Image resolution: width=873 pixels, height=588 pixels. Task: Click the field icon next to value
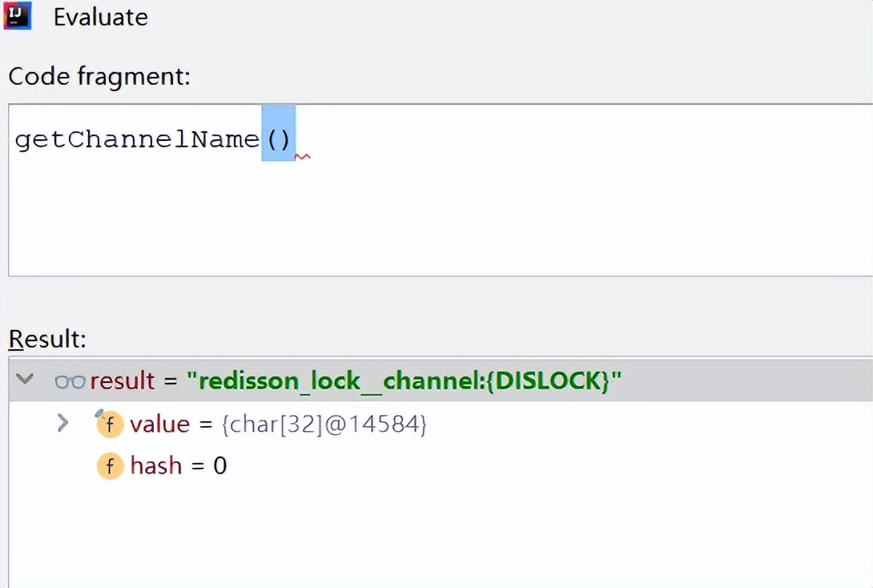pos(110,424)
